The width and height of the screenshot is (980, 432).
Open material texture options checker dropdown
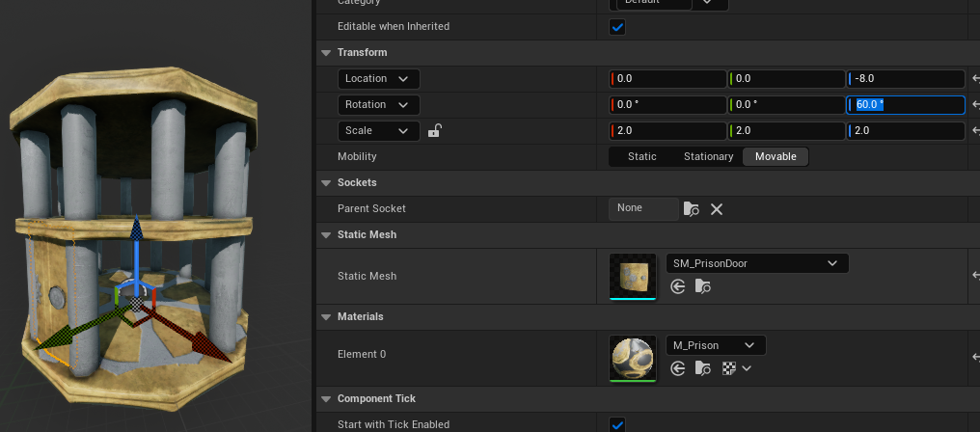pos(736,369)
